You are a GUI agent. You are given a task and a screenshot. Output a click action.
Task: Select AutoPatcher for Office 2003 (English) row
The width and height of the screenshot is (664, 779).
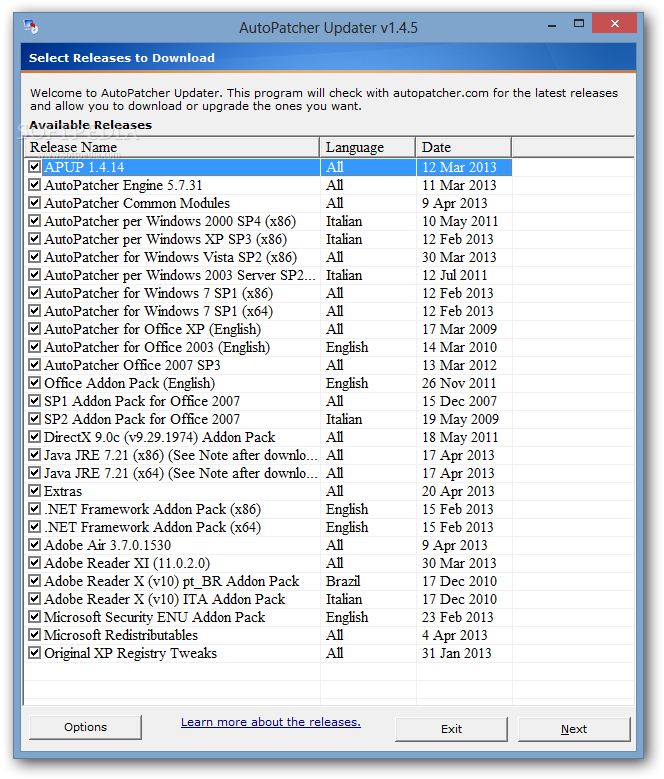coord(157,347)
